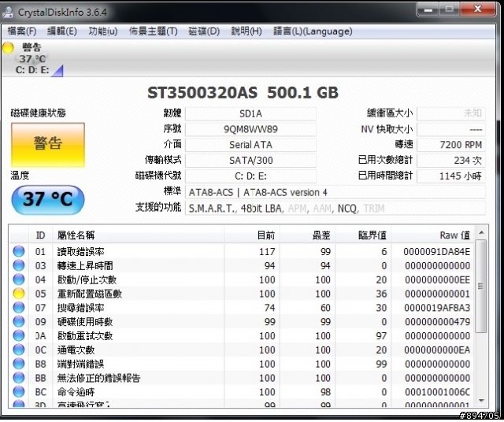
Task: Click the blue status dot for 通電次數
Action: tap(19, 350)
